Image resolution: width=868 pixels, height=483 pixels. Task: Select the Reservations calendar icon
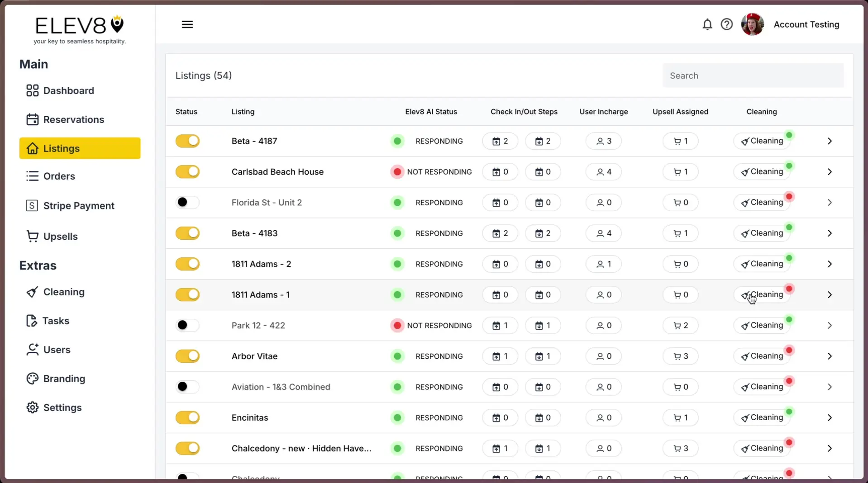click(x=32, y=119)
